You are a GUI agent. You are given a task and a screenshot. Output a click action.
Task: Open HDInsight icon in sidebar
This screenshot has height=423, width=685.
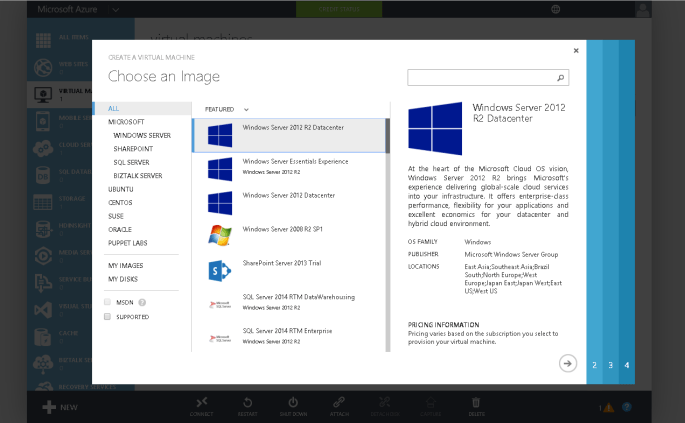[x=43, y=229]
